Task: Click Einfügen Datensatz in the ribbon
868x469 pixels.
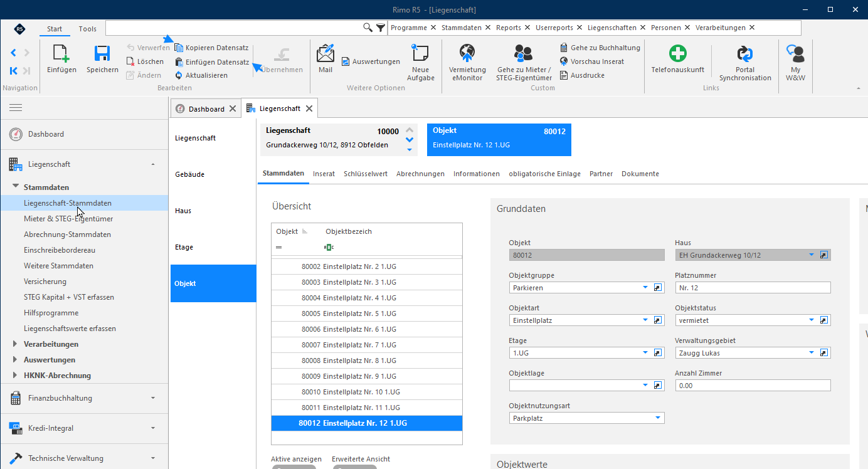Action: pyautogui.click(x=211, y=62)
